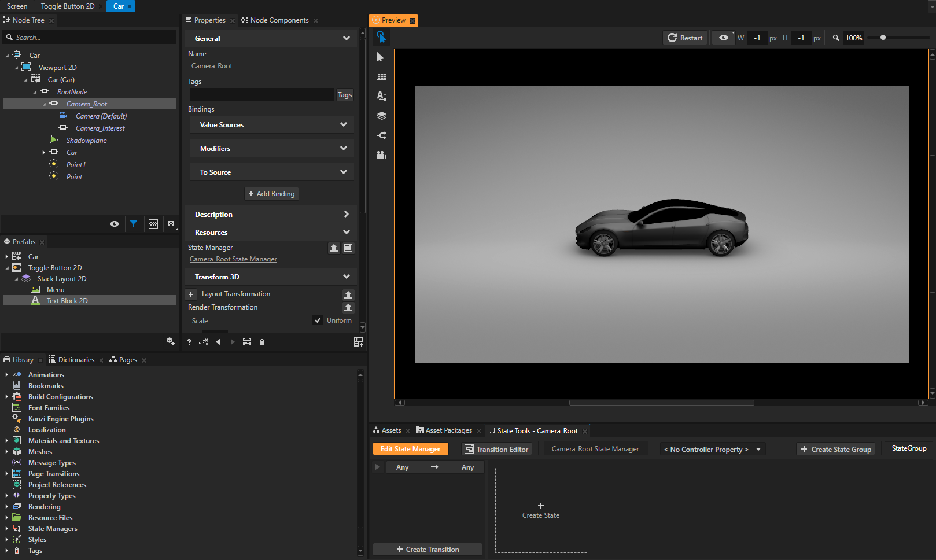The height and width of the screenshot is (560, 936).
Task: Click the Edit State Manager button
Action: tap(410, 448)
